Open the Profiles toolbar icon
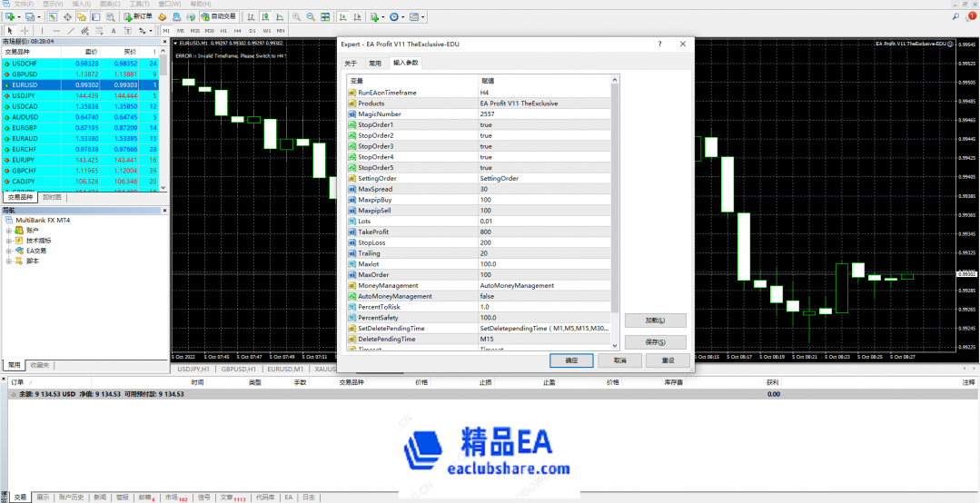This screenshot has height=503, width=980. (29, 17)
